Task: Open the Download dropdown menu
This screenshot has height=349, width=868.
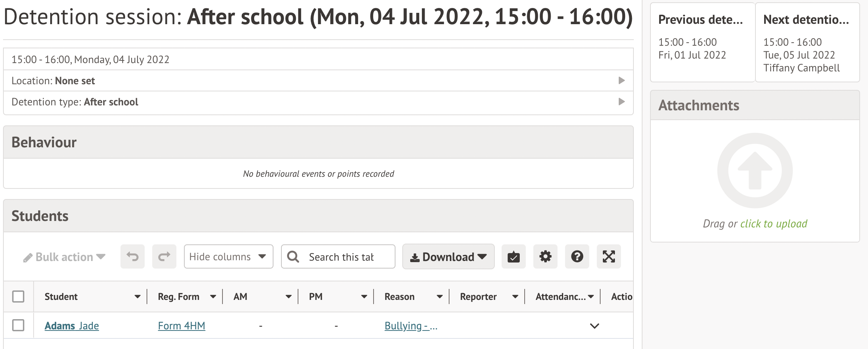Action: pyautogui.click(x=448, y=256)
